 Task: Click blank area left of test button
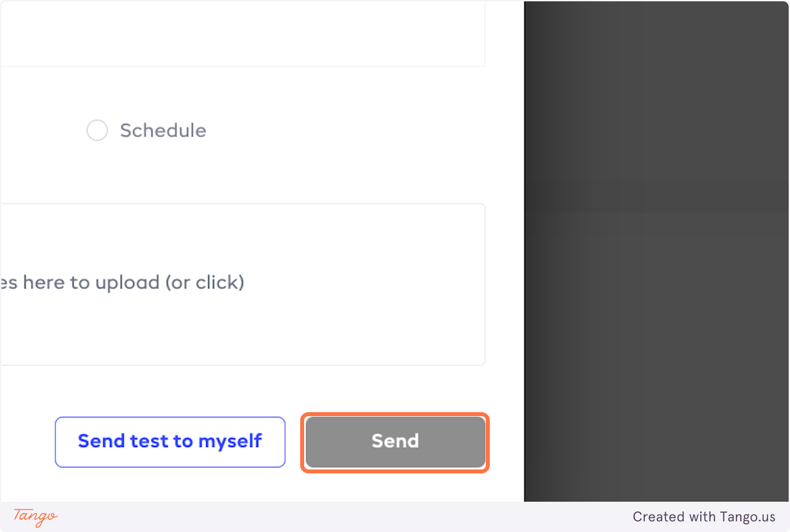click(26, 441)
